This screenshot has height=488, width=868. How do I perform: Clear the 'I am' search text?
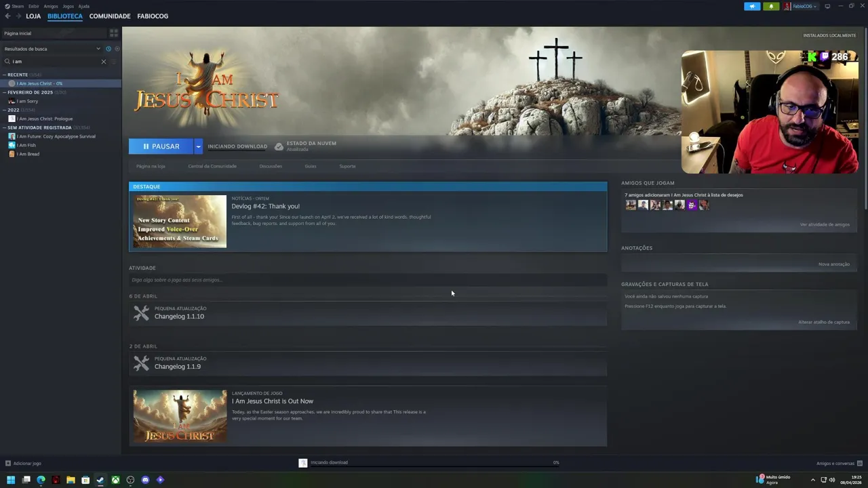pos(104,62)
